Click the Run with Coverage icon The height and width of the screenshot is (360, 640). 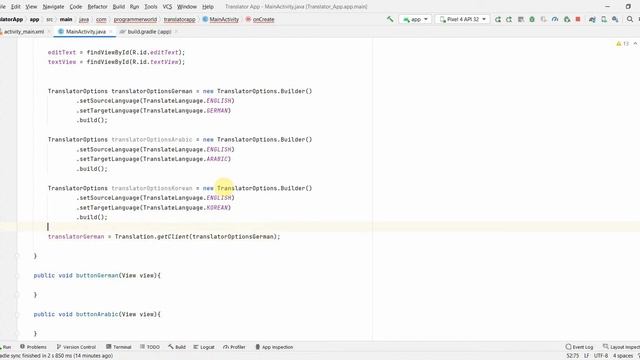pyautogui.click(x=543, y=19)
